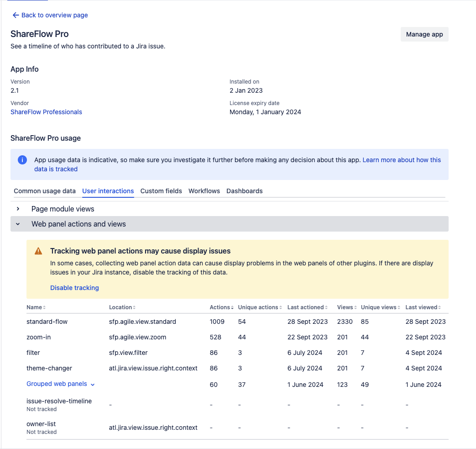Expand Page module views section
The height and width of the screenshot is (449, 476).
pyautogui.click(x=18, y=209)
